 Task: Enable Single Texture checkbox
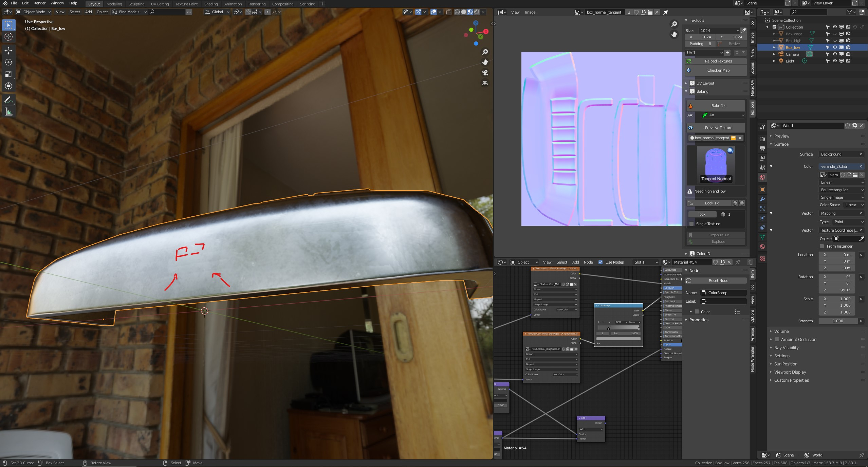click(x=691, y=224)
